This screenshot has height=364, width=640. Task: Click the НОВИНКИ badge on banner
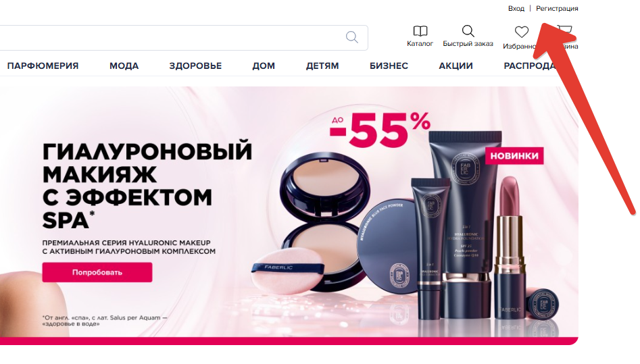(x=514, y=155)
